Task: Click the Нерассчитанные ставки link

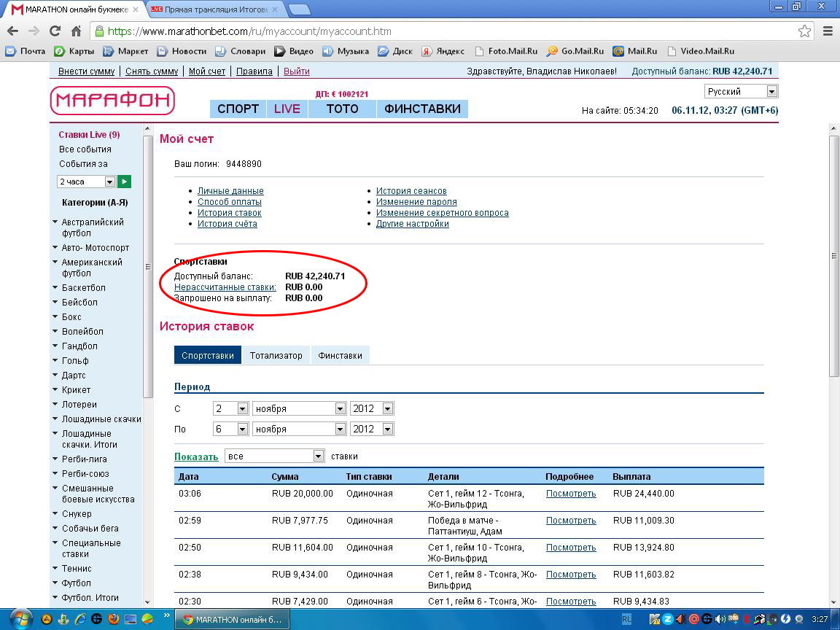Action: (x=225, y=287)
